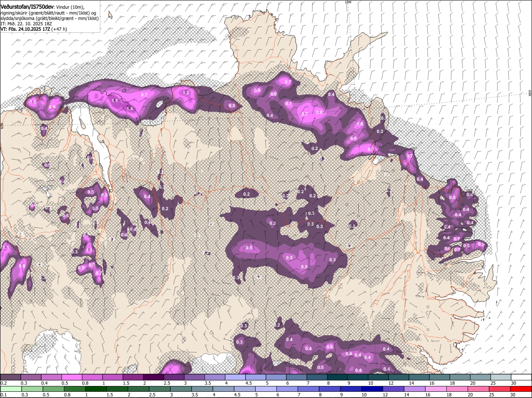Select the 0.3 swatch in the lower legend row

tap(32, 389)
